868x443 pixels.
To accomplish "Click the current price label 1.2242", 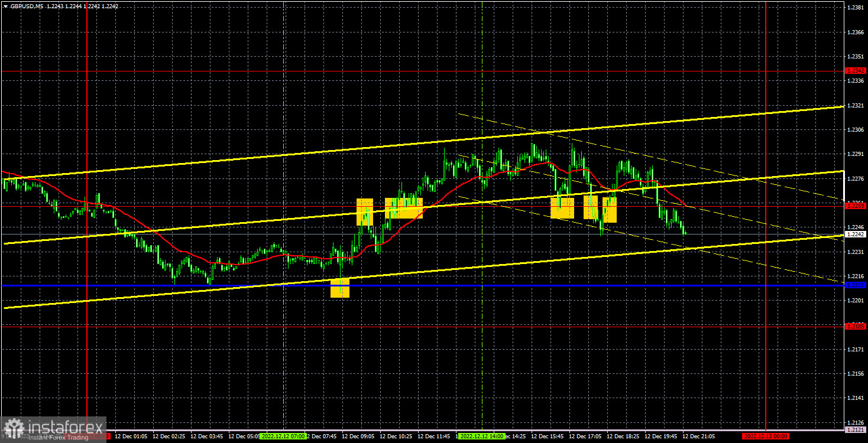I will pyautogui.click(x=856, y=234).
